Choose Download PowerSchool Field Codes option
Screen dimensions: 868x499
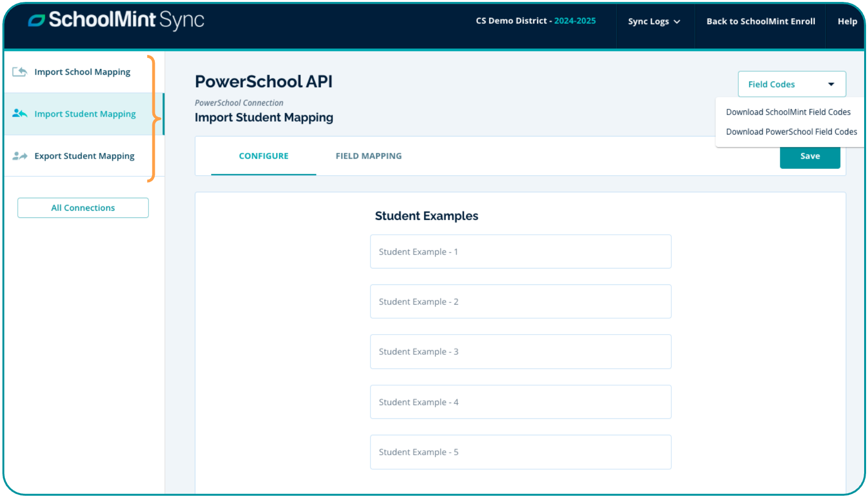pos(791,132)
